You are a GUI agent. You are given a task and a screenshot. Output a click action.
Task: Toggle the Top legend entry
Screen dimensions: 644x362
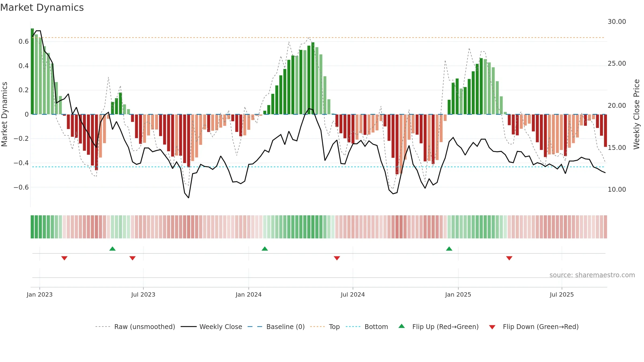tap(325, 327)
